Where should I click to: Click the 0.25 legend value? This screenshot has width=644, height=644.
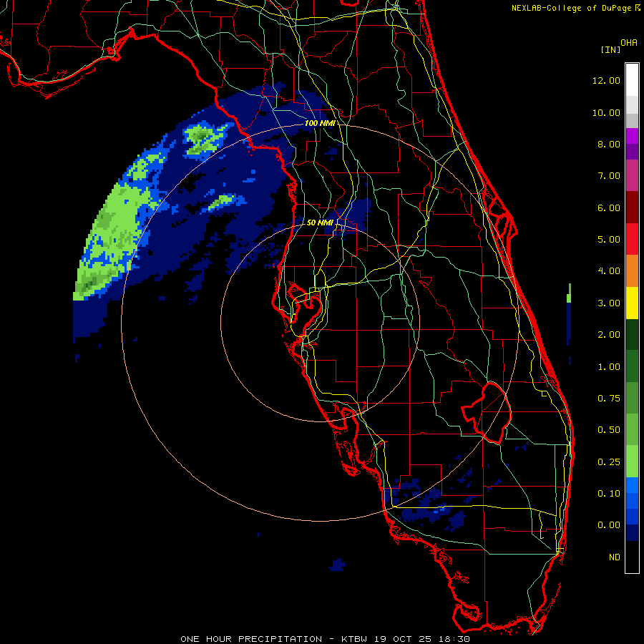609,462
